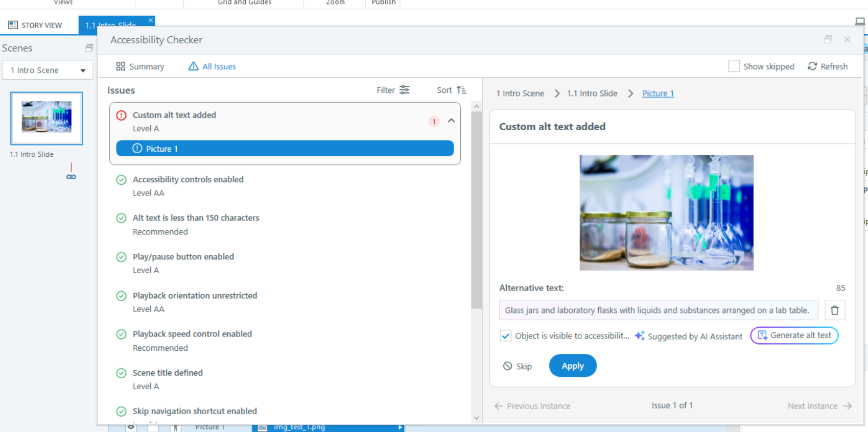The height and width of the screenshot is (432, 868).
Task: Go to Next Instance
Action: click(x=819, y=406)
